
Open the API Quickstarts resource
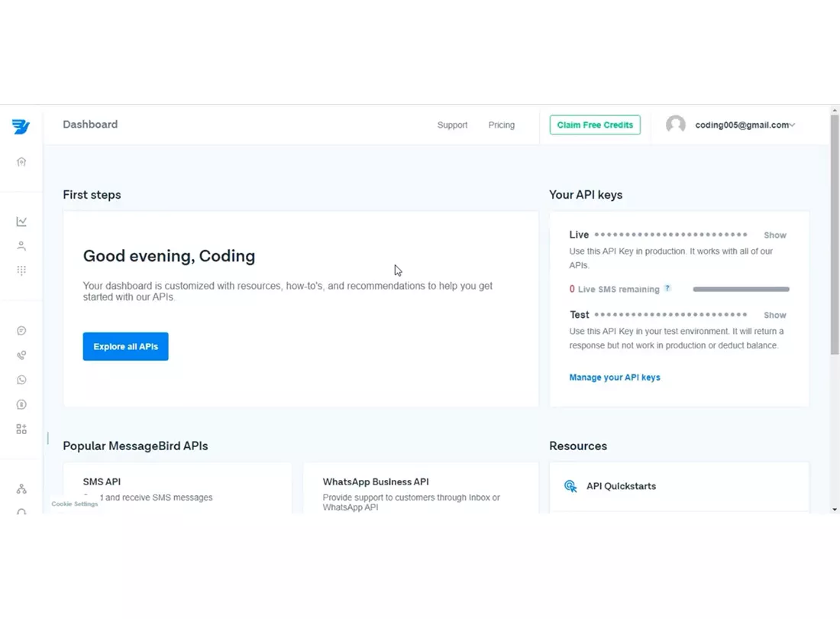pyautogui.click(x=680, y=487)
